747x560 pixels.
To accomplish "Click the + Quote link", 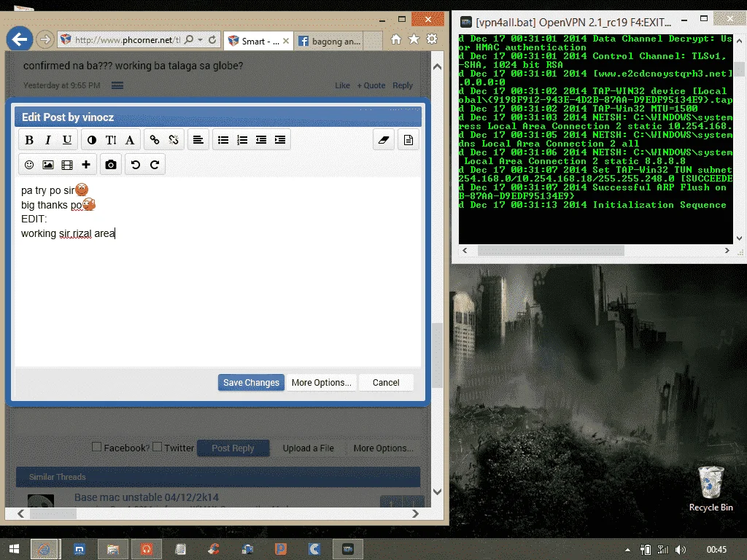I will 371,86.
